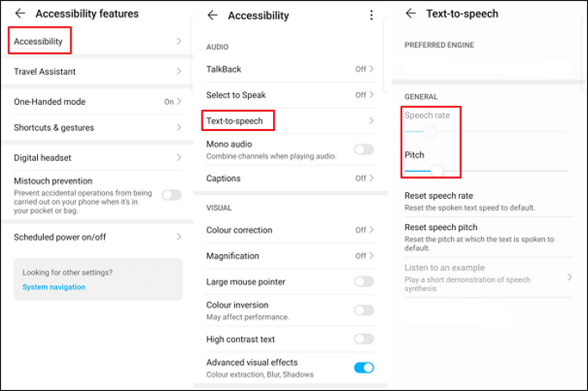The height and width of the screenshot is (391, 588).
Task: Go back from Accessibility features screen
Action: pos(20,13)
